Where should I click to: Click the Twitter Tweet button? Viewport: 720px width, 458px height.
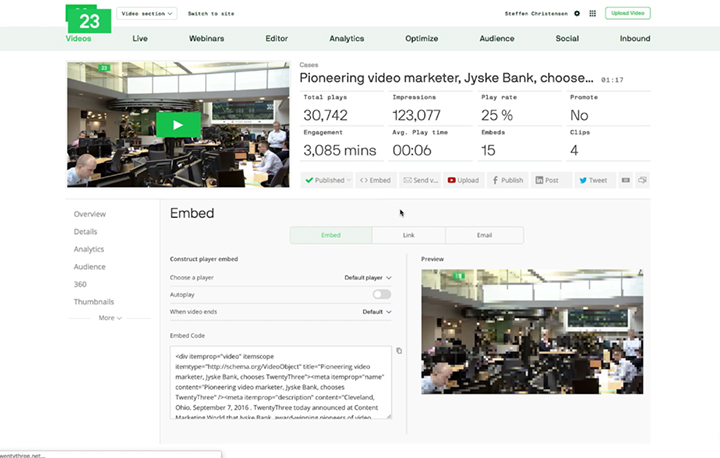(595, 180)
